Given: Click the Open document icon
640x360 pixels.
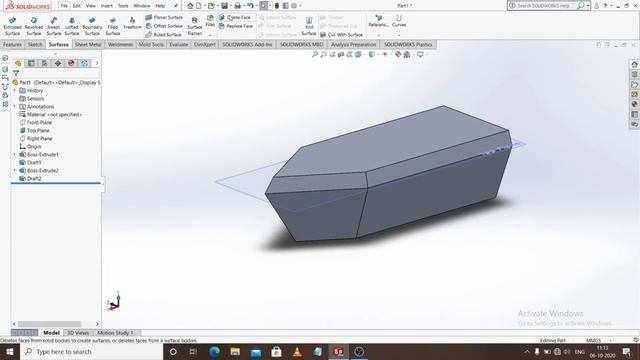Looking at the screenshot, I should 211,6.
